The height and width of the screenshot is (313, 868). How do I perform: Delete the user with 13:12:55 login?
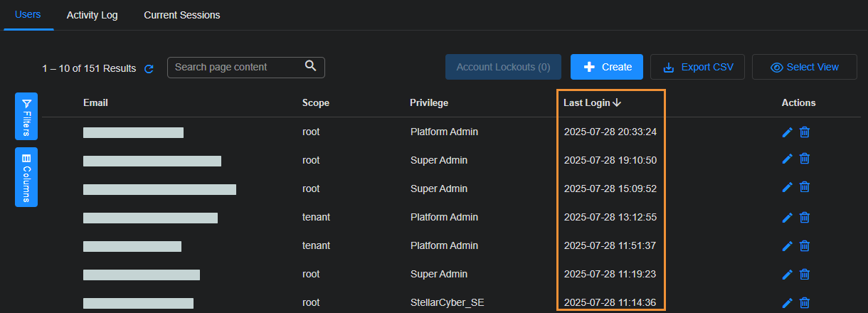805,217
